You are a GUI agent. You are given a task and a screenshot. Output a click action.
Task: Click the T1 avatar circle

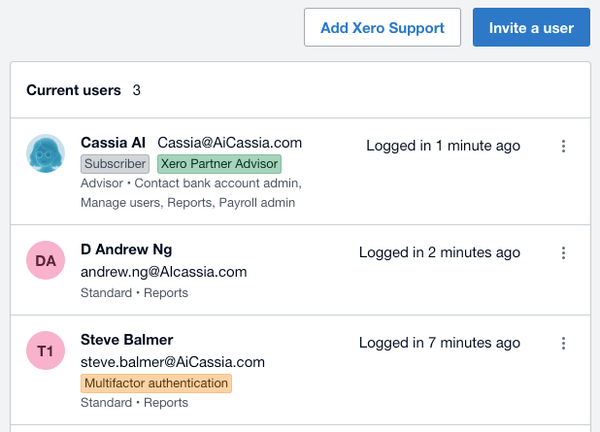(x=46, y=350)
